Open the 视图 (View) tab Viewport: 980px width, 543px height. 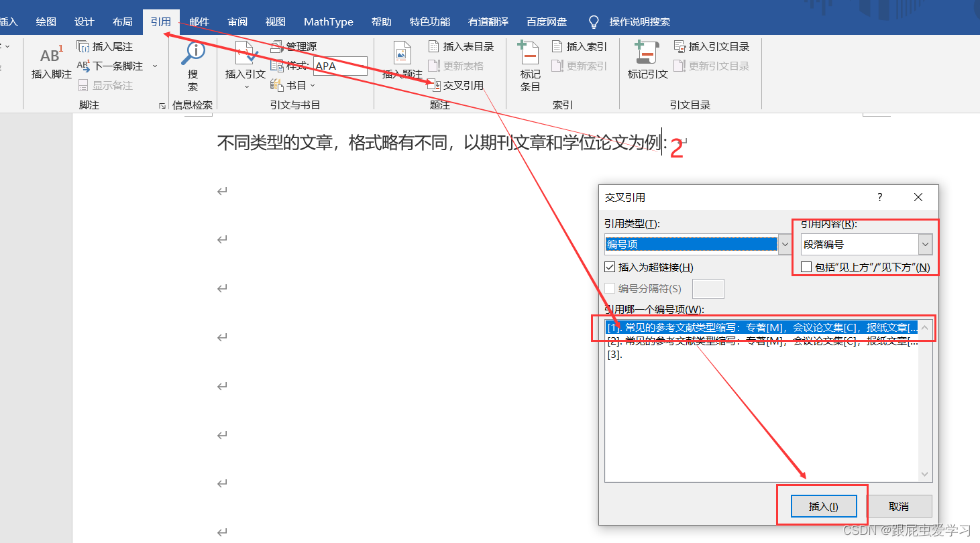(276, 22)
